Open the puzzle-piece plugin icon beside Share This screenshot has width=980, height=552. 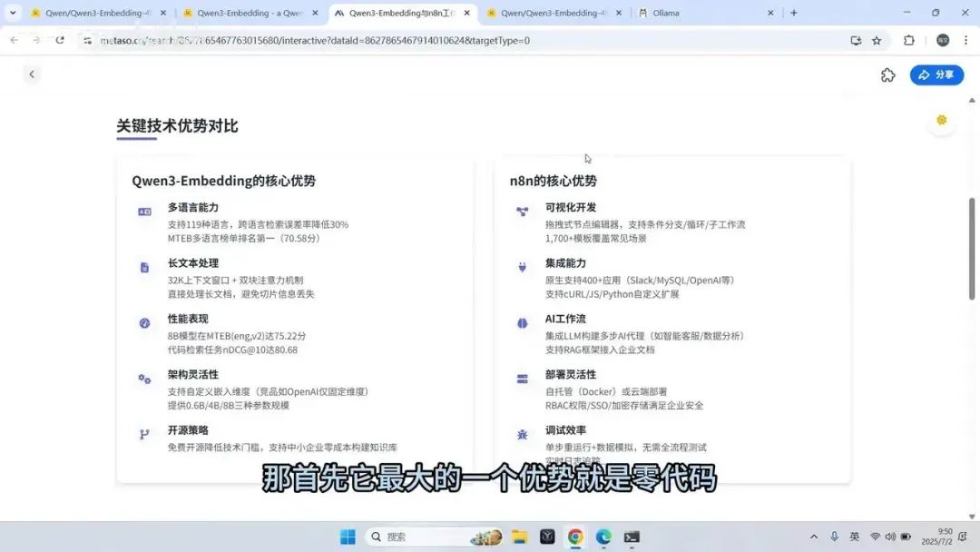click(x=887, y=75)
